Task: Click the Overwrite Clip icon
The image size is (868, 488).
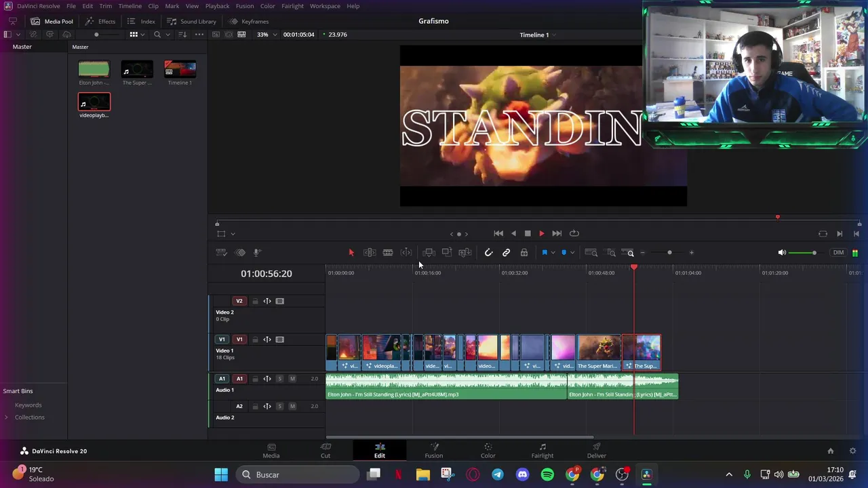Action: coord(447,253)
